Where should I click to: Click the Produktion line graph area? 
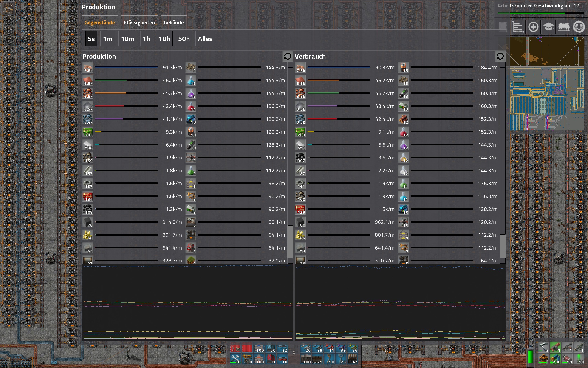(x=188, y=302)
